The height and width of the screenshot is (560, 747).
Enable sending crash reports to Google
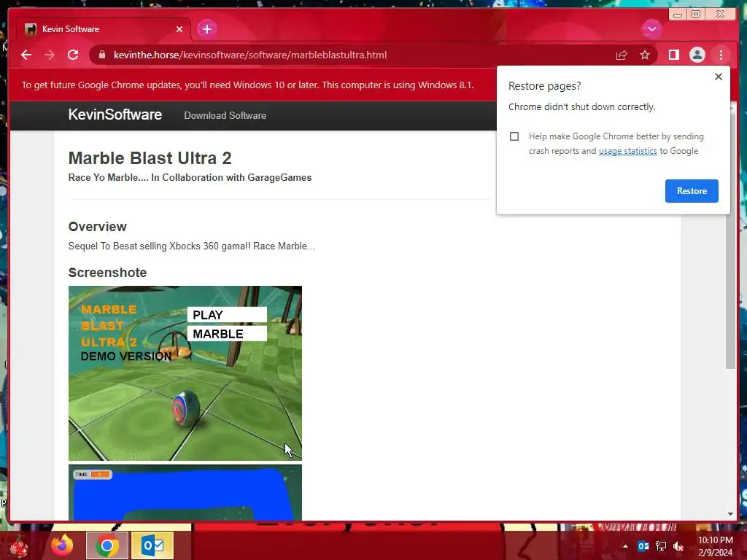(x=514, y=136)
